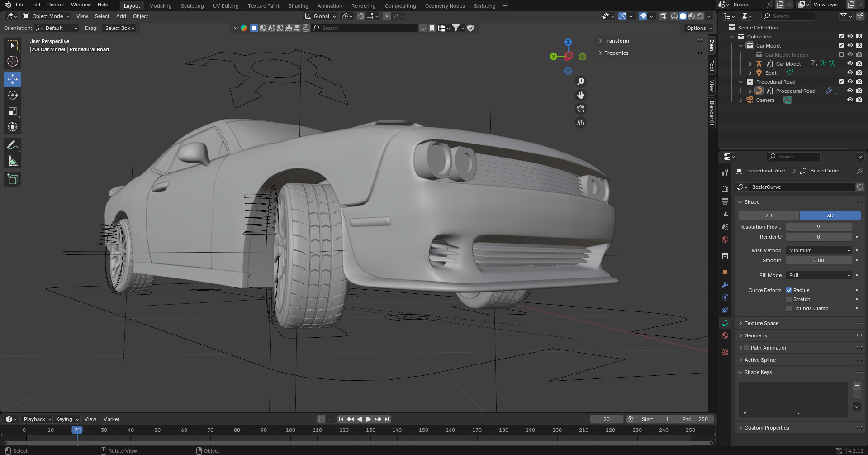Screen dimensions: 868x455
Task: Activate the Rotate tool
Action: coord(13,95)
